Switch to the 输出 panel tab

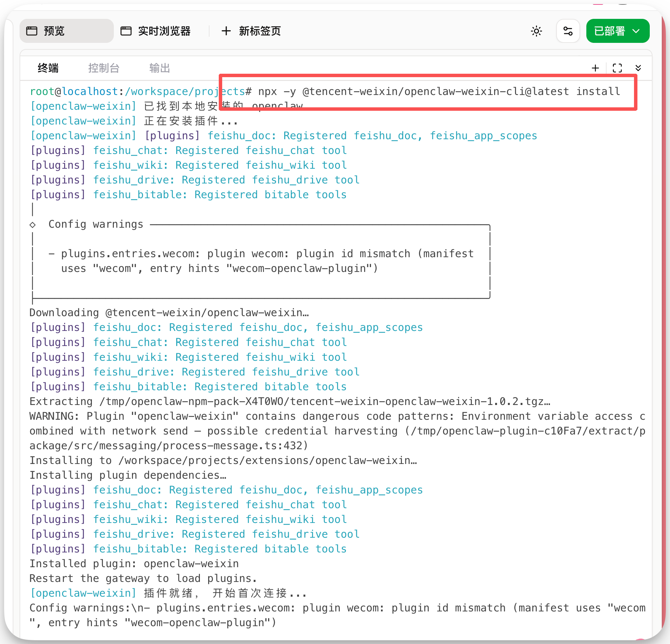(x=159, y=68)
